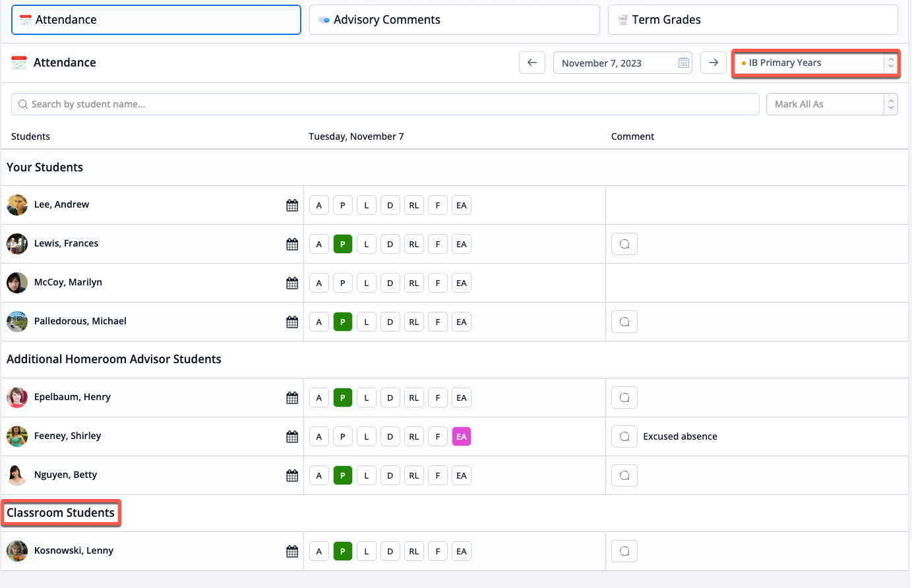This screenshot has height=588, width=912.
Task: Mark McCoy, Marilyn as Present (P)
Action: tap(343, 283)
